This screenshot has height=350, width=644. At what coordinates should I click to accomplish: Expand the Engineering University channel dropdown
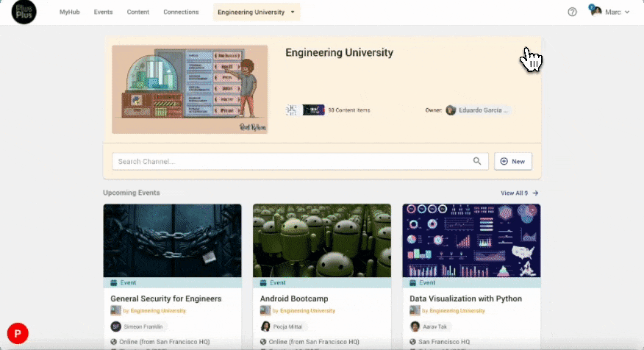coord(257,12)
